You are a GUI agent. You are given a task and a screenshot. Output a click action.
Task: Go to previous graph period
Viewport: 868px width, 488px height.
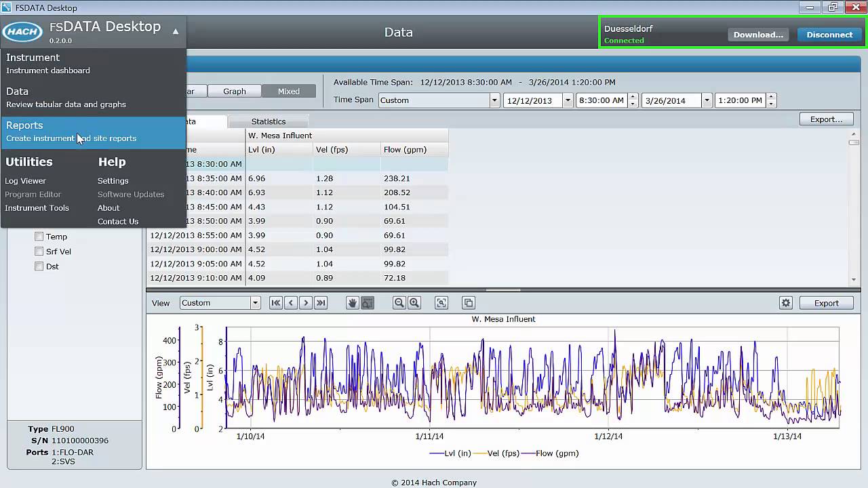[291, 303]
